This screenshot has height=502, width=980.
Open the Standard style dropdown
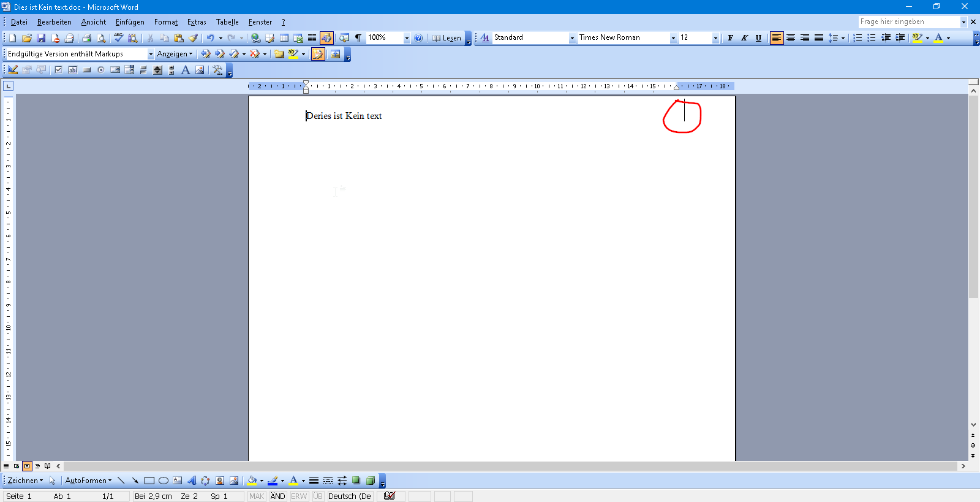coord(573,38)
